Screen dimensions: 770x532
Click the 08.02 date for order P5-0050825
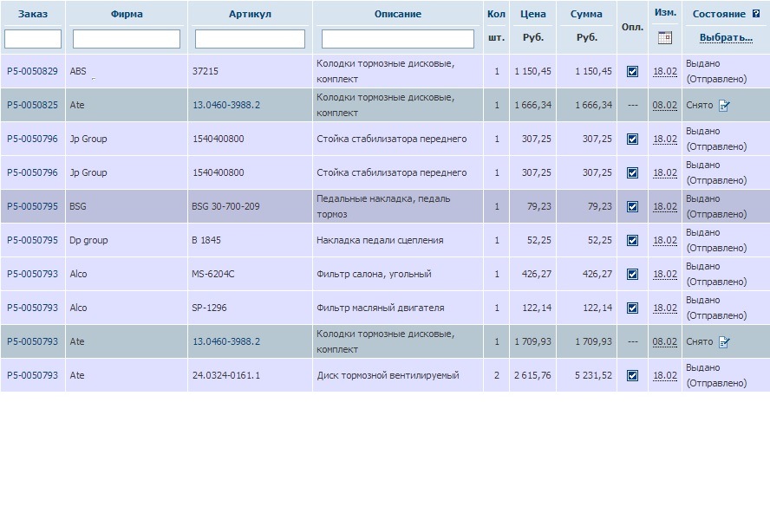[x=665, y=105]
